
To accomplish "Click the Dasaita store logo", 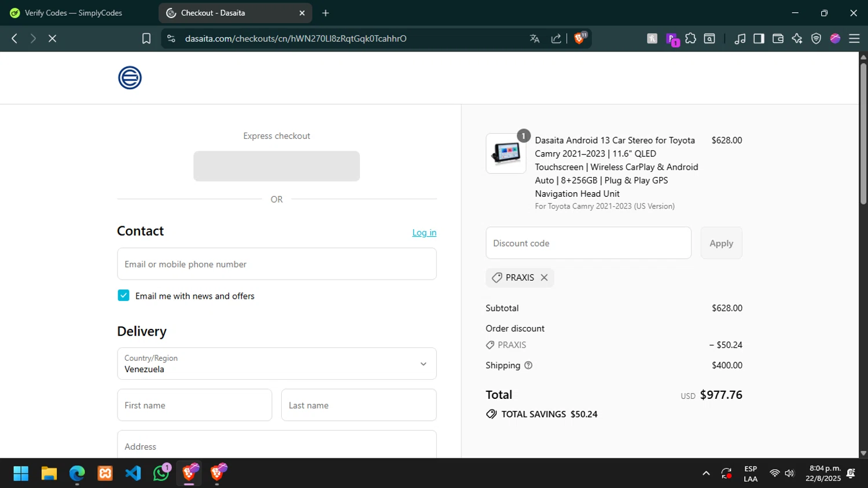I will pos(130,78).
